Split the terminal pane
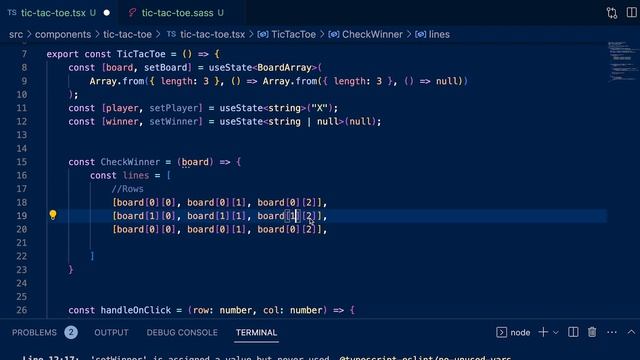 tap(573, 332)
